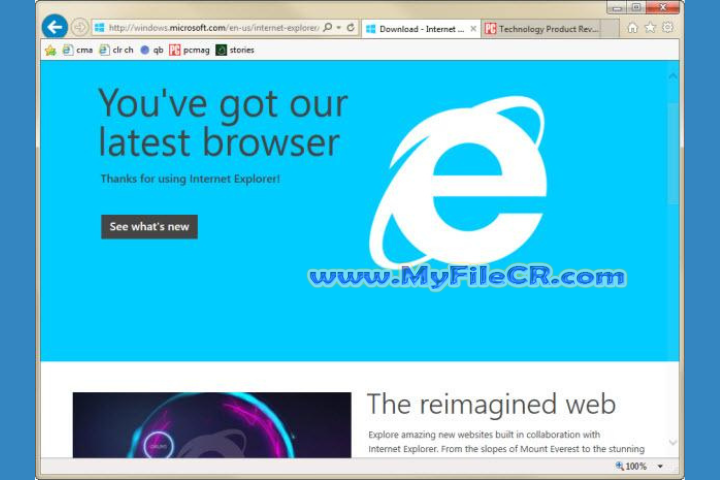Open the address bar autocomplete dropdown arrow
The width and height of the screenshot is (720, 480).
(339, 28)
